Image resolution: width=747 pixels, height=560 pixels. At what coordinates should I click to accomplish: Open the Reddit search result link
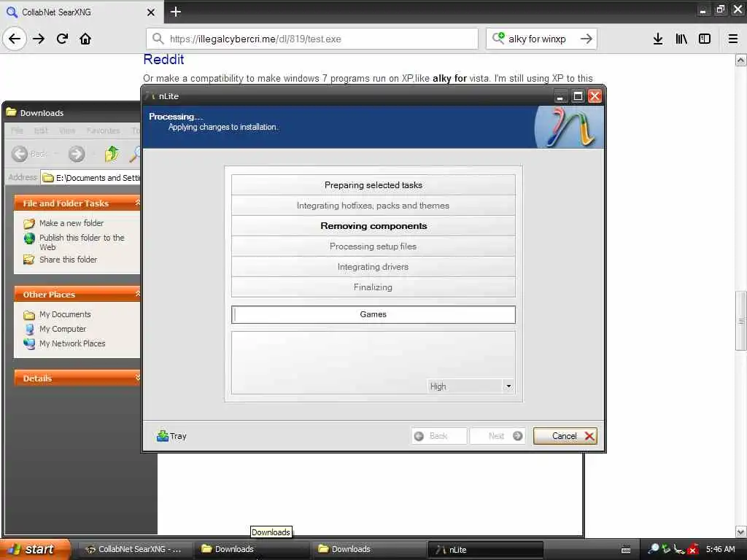(163, 60)
